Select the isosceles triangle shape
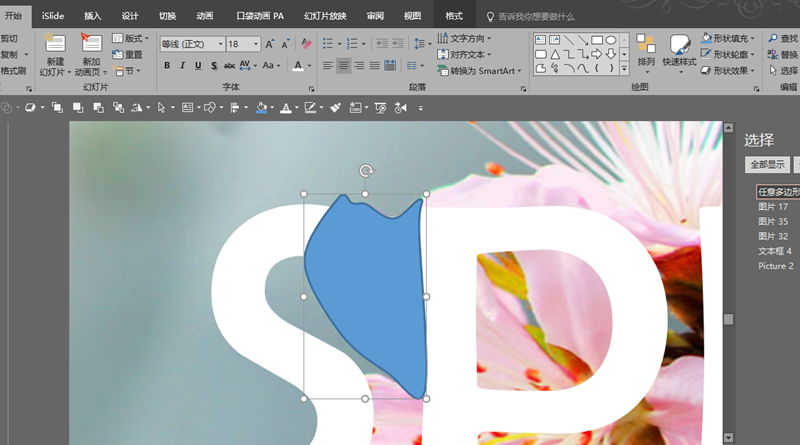The width and height of the screenshot is (800, 445). (x=555, y=54)
